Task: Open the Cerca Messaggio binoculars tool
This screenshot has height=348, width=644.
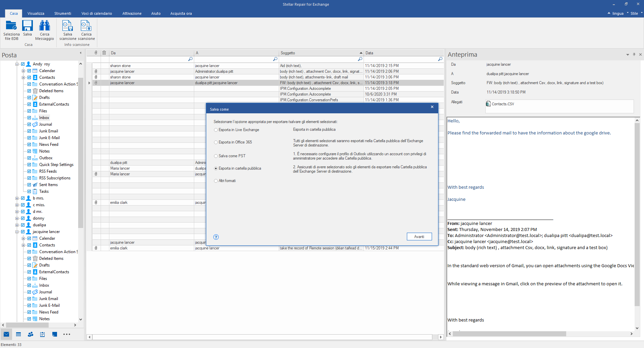Action: tap(45, 26)
